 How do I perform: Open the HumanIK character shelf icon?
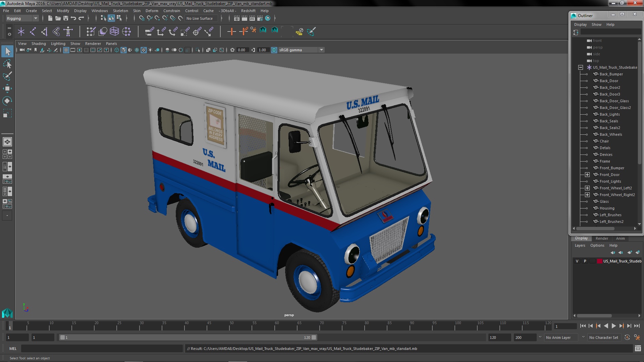68,32
